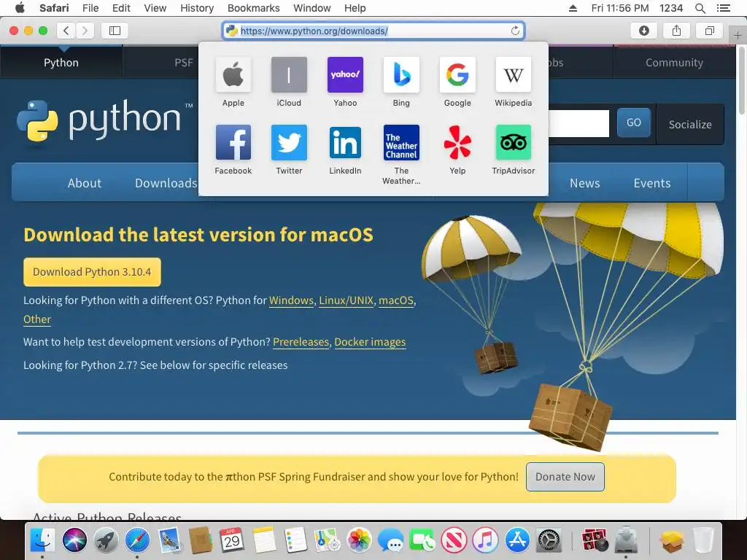747x560 pixels.
Task: Open Safari compass icon in the Dock
Action: pos(137,540)
